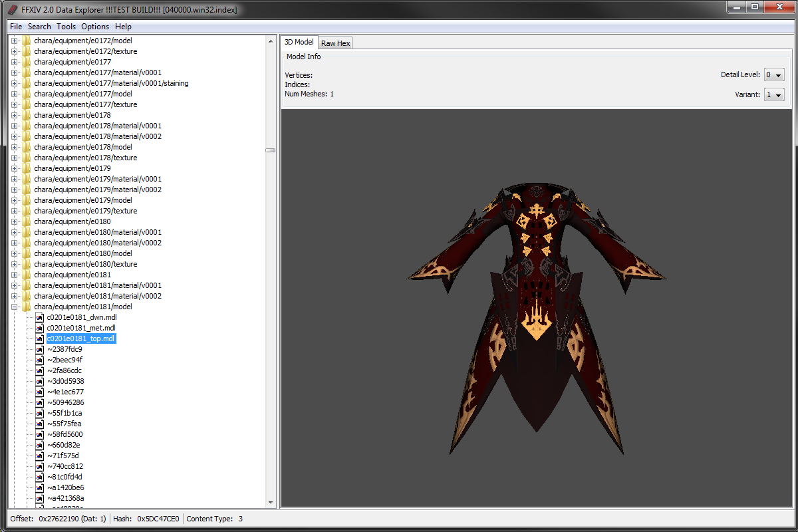This screenshot has height=532, width=798.
Task: Expand the chara/equipment/e0180/model node
Action: click(x=15, y=253)
